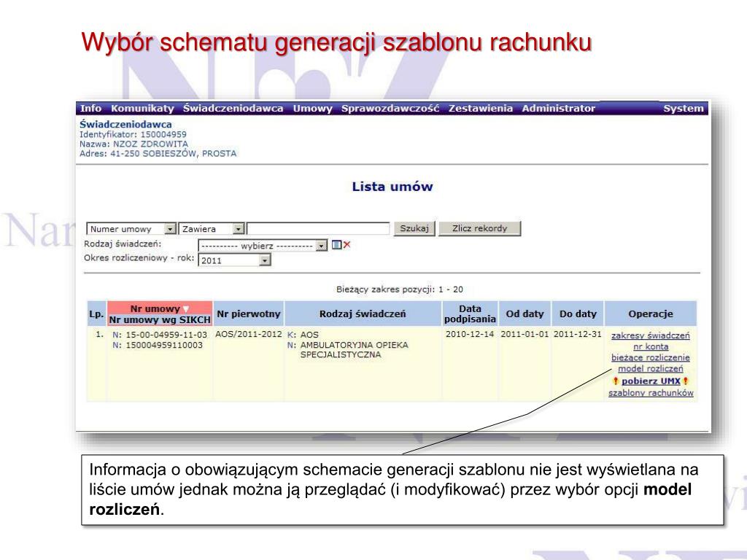Click the blue list icon beside Rodzaj świadczeń
Screen dimensions: 747x560
336,245
